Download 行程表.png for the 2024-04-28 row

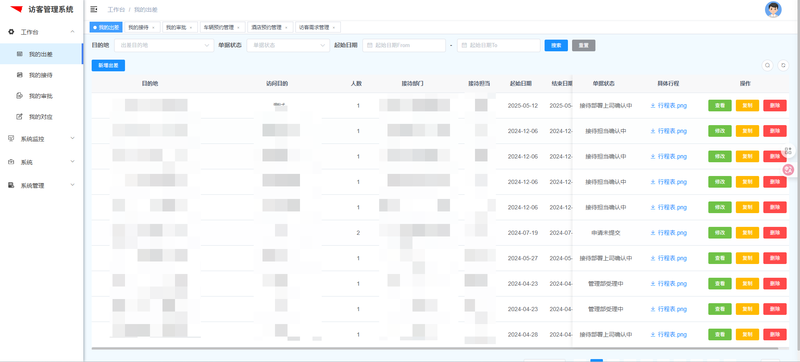tap(668, 335)
